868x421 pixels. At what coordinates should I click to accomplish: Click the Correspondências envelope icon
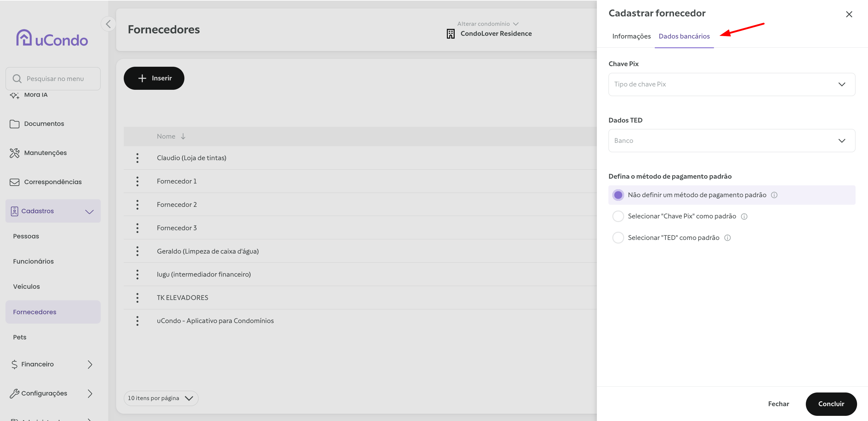click(15, 182)
